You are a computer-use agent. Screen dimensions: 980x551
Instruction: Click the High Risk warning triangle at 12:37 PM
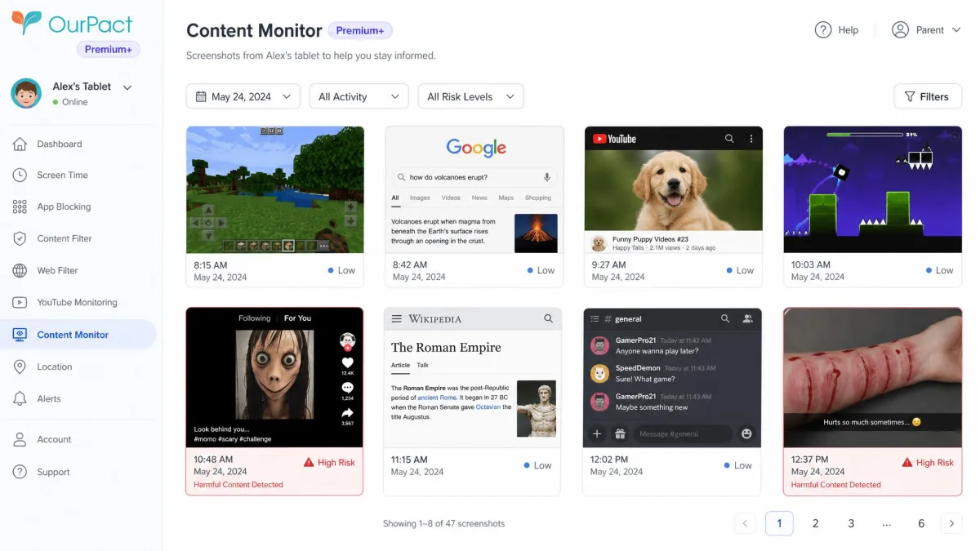tap(907, 462)
